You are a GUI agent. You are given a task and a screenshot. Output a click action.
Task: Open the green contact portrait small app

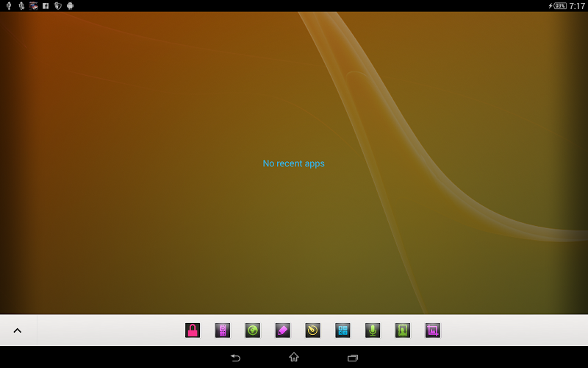(x=403, y=330)
